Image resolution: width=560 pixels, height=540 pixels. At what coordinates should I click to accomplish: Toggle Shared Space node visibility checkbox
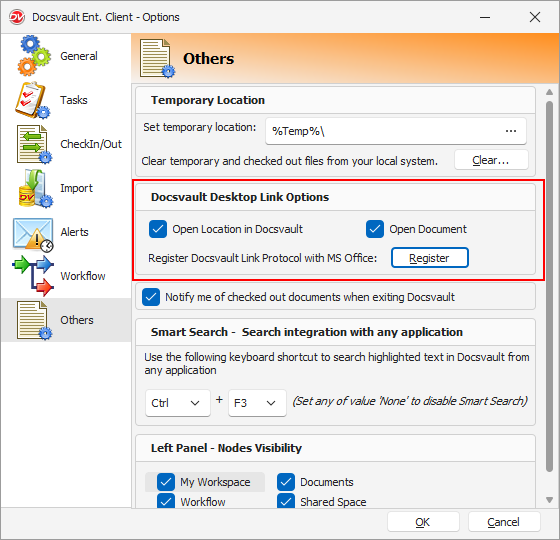click(x=286, y=501)
